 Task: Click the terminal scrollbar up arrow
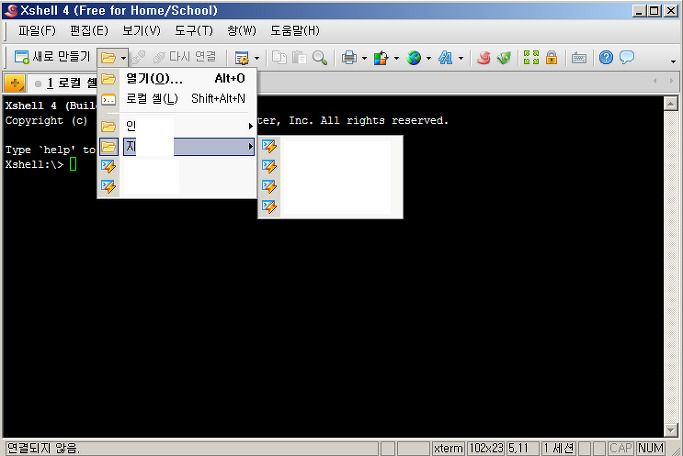pos(670,104)
